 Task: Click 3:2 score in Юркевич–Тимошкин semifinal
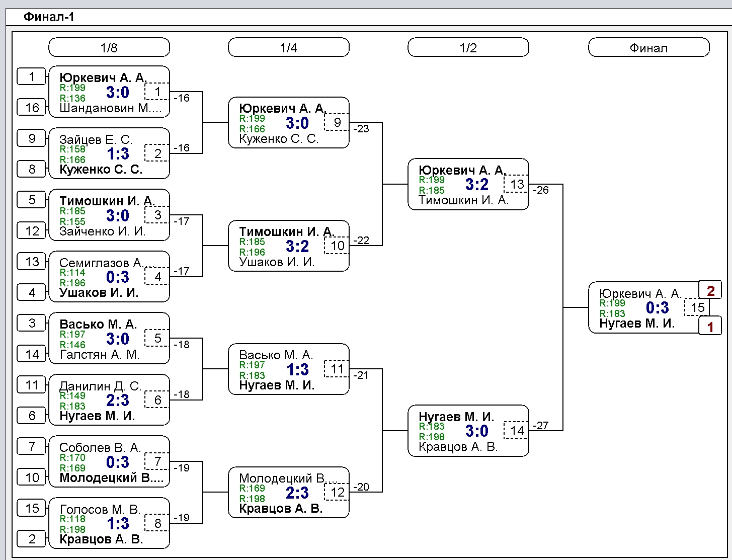click(477, 185)
